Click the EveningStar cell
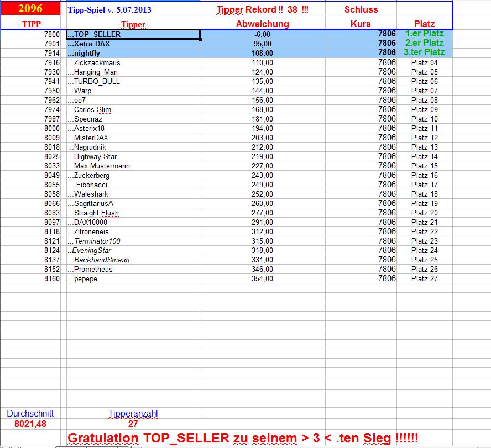The height and width of the screenshot is (448, 491). (x=133, y=250)
